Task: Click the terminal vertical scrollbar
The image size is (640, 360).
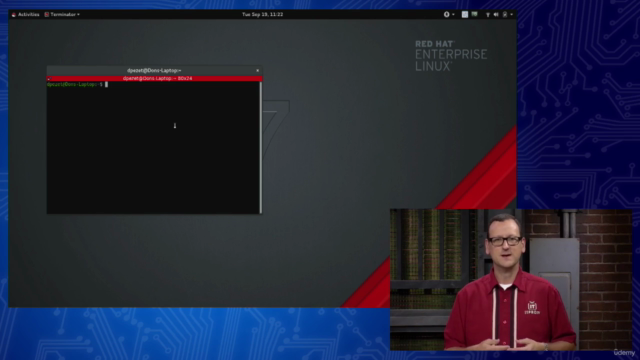Action: coord(261,147)
